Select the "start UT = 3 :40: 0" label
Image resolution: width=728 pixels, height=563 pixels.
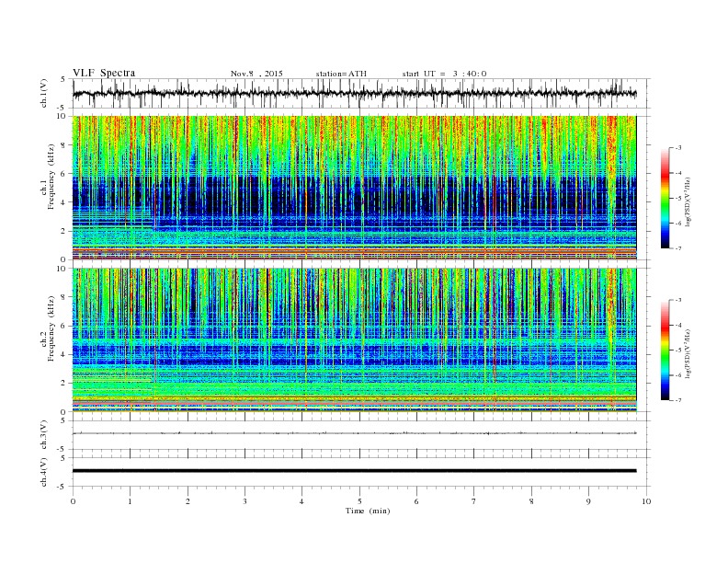pyautogui.click(x=444, y=74)
